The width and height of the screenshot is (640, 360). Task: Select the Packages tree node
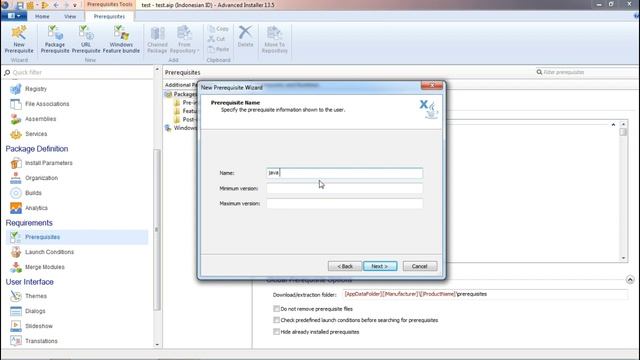tap(182, 94)
